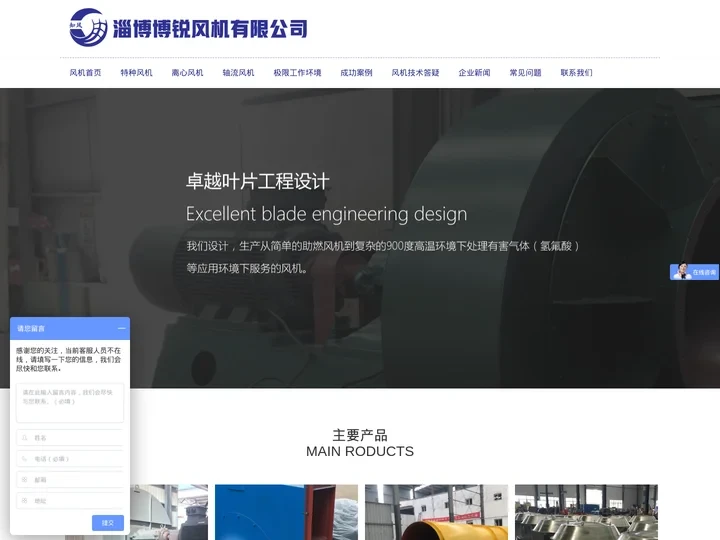Open the 联系我们 contact page
Screen dimensions: 720x540
[x=576, y=73]
